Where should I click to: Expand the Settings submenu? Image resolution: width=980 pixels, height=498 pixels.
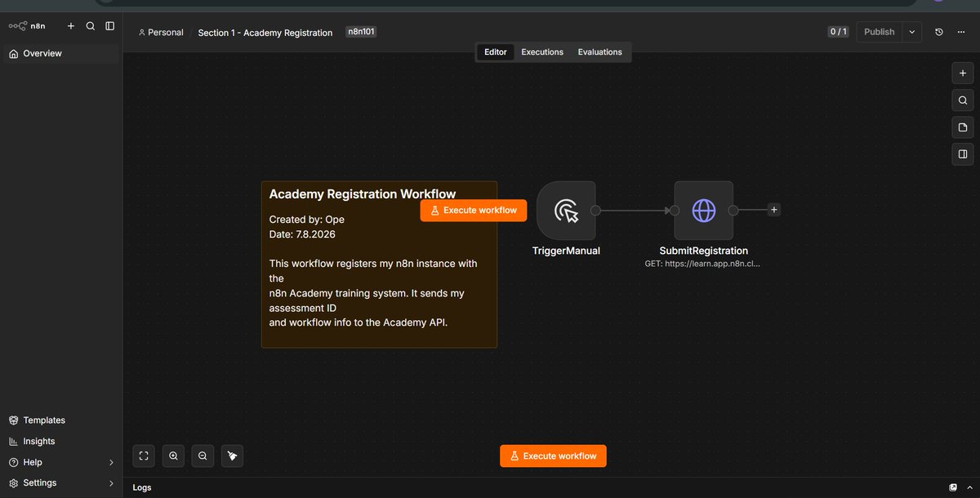[x=61, y=483]
